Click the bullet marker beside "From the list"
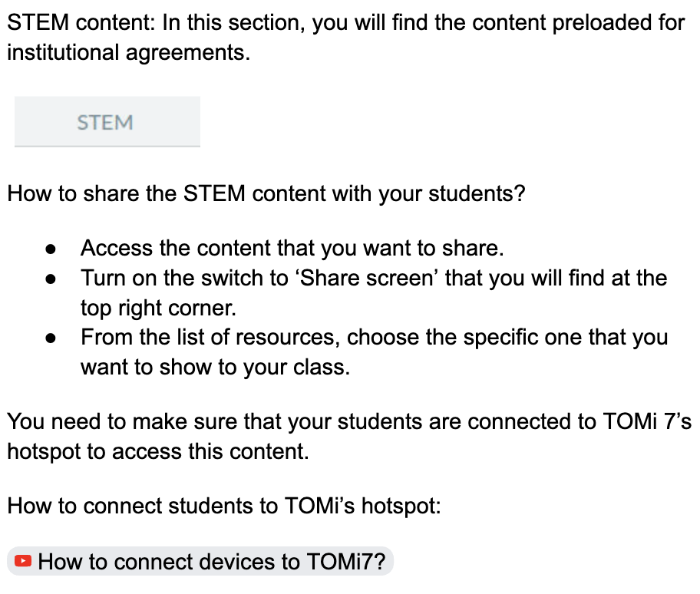 click(51, 338)
